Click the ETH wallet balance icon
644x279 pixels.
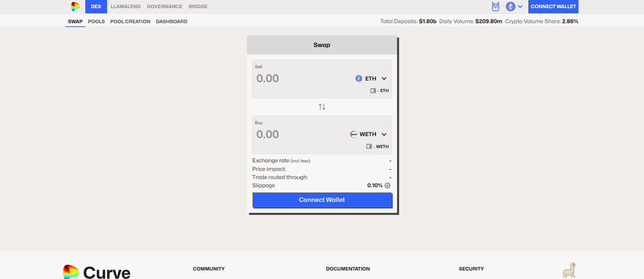pyautogui.click(x=373, y=91)
